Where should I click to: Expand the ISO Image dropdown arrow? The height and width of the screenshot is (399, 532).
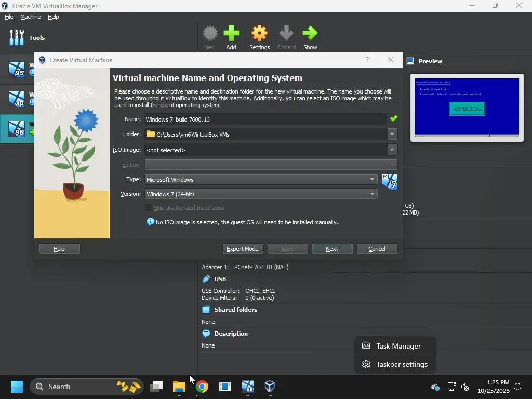click(392, 150)
